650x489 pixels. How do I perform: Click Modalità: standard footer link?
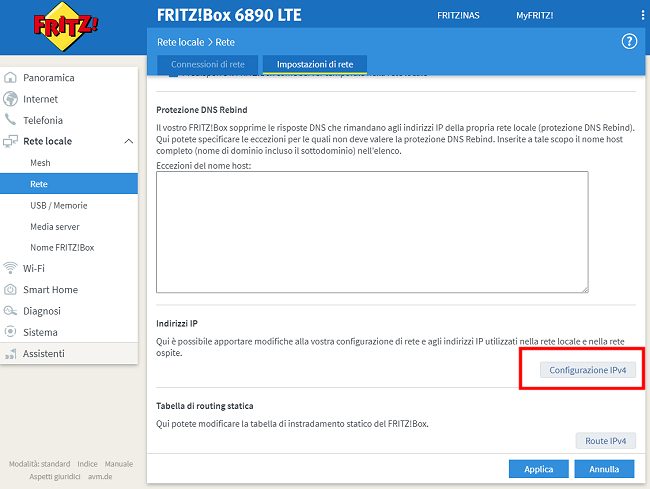(39, 464)
